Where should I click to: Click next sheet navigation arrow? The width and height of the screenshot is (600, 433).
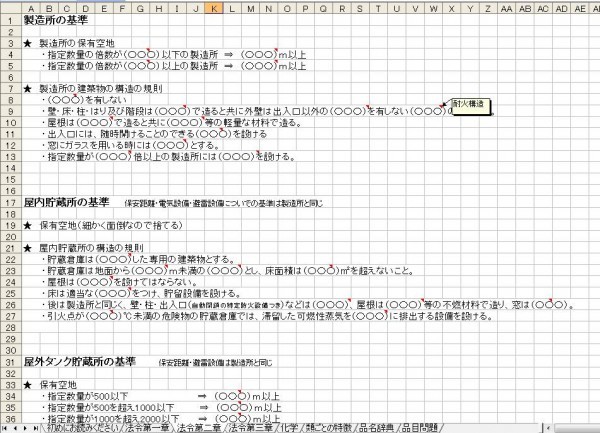click(25, 428)
